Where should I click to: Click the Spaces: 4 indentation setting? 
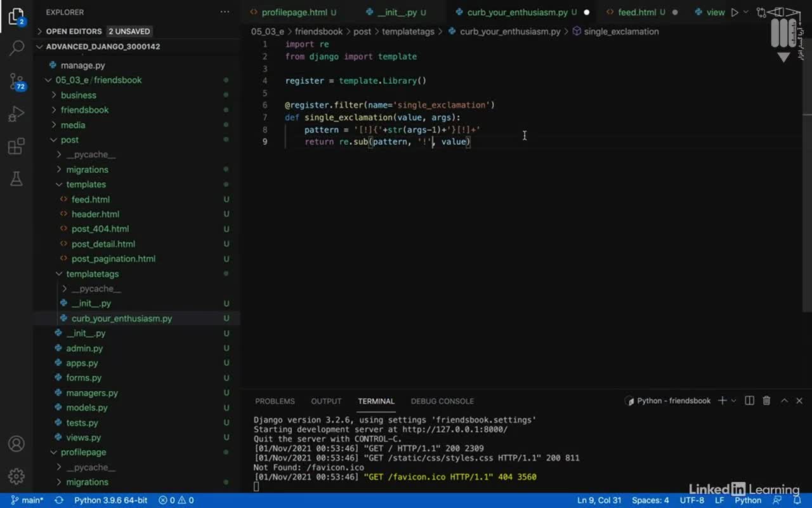coord(650,500)
